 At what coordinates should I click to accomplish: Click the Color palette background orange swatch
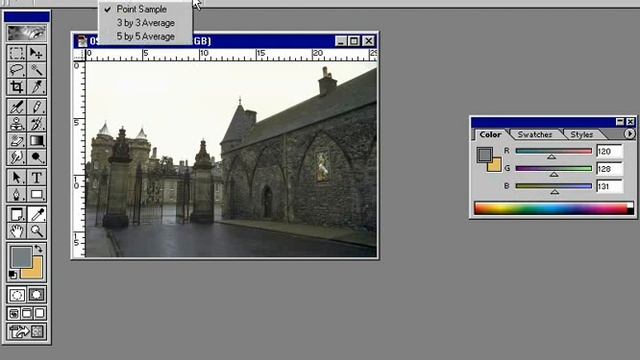click(496, 166)
